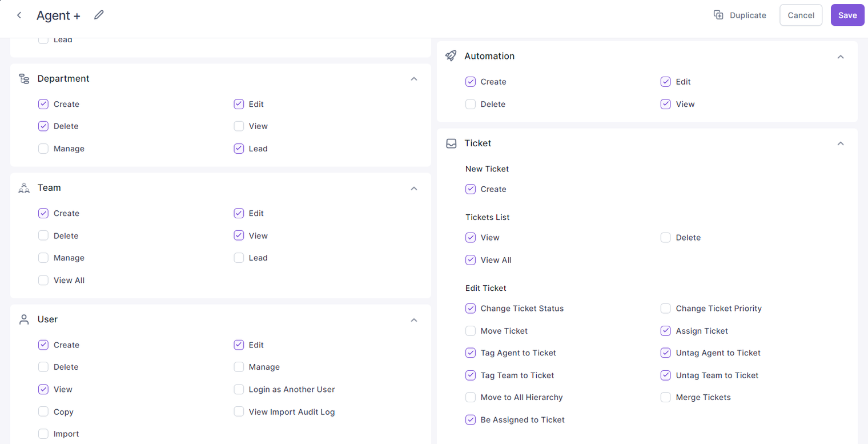
Task: Uncheck Automation Create checkbox
Action: click(471, 82)
